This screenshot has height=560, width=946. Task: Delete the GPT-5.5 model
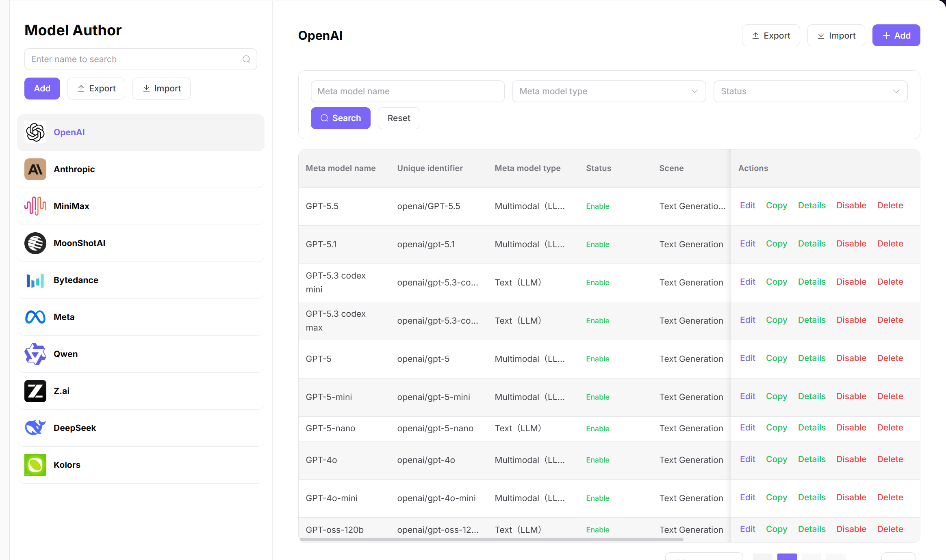[890, 205]
